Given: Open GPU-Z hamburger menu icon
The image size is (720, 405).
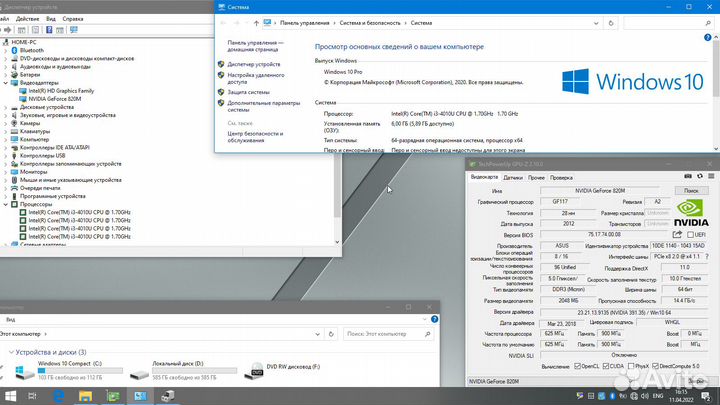Looking at the screenshot, I should (711, 176).
